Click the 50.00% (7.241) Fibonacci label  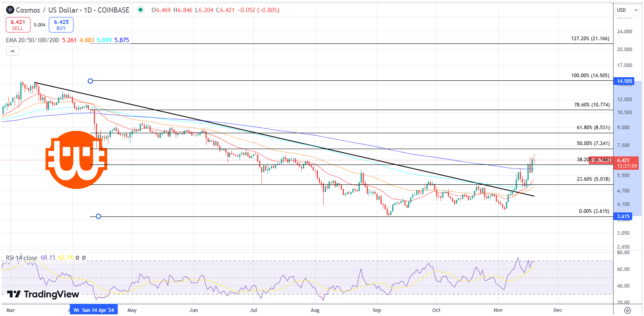click(x=593, y=143)
